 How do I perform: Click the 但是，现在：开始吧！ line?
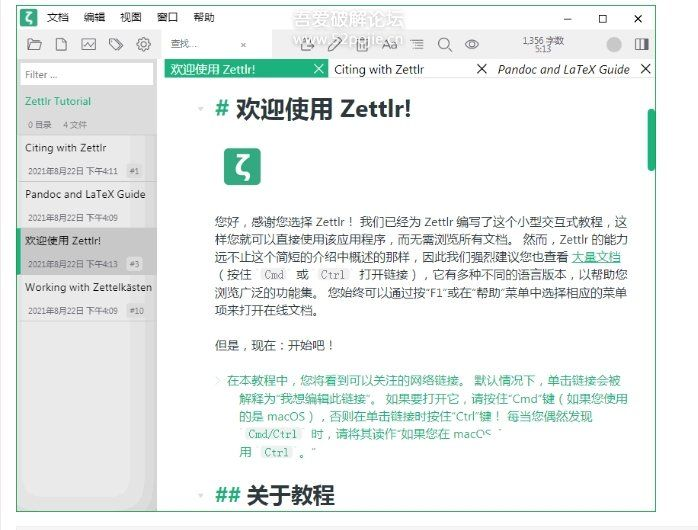(275, 345)
